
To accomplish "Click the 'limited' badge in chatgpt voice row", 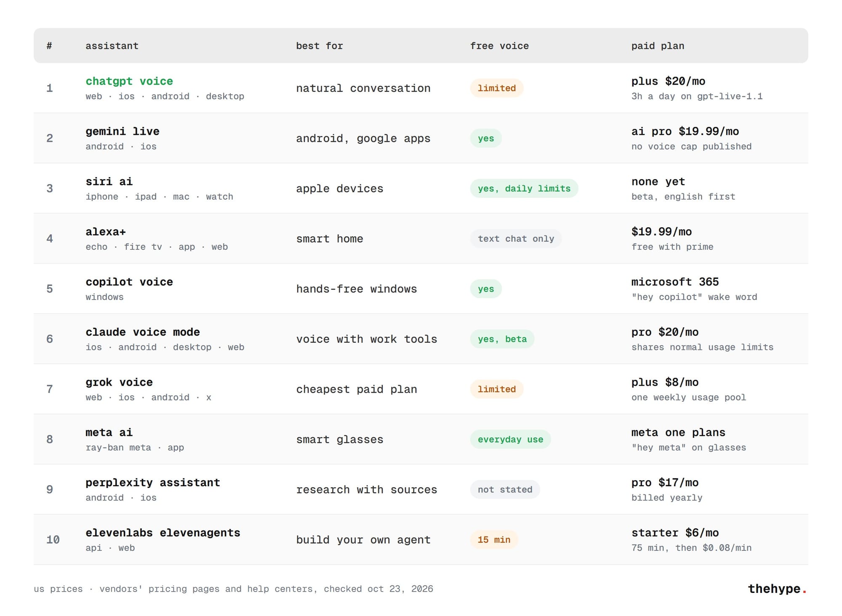I will [x=497, y=88].
